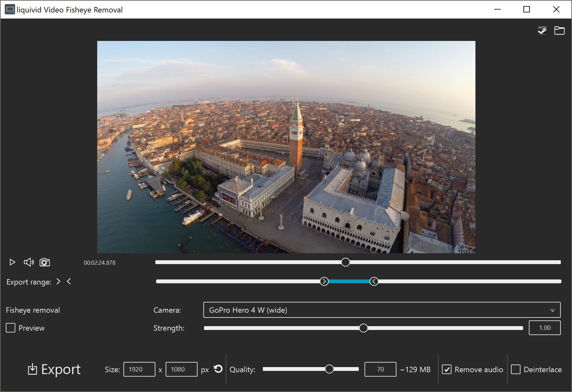Uncheck the Remove audio checkbox

447,369
